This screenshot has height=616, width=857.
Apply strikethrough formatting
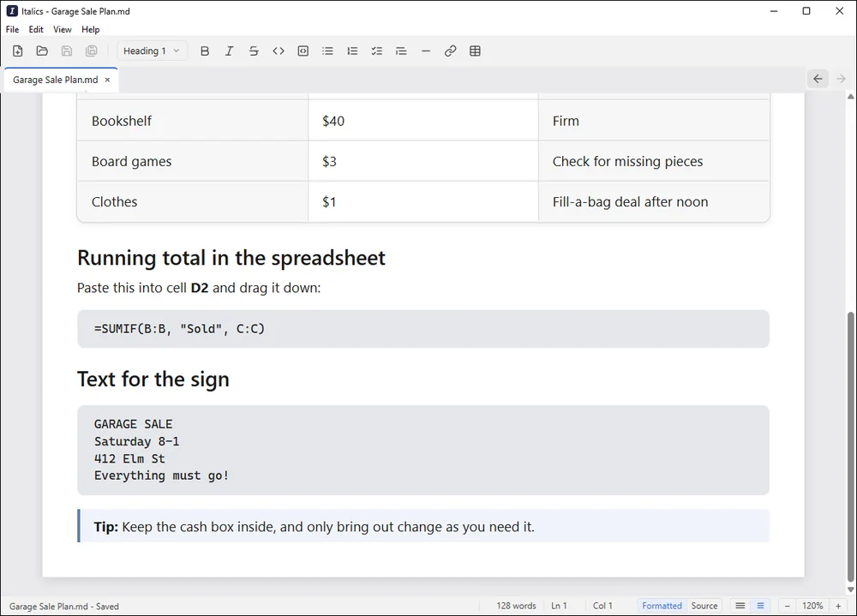click(254, 51)
